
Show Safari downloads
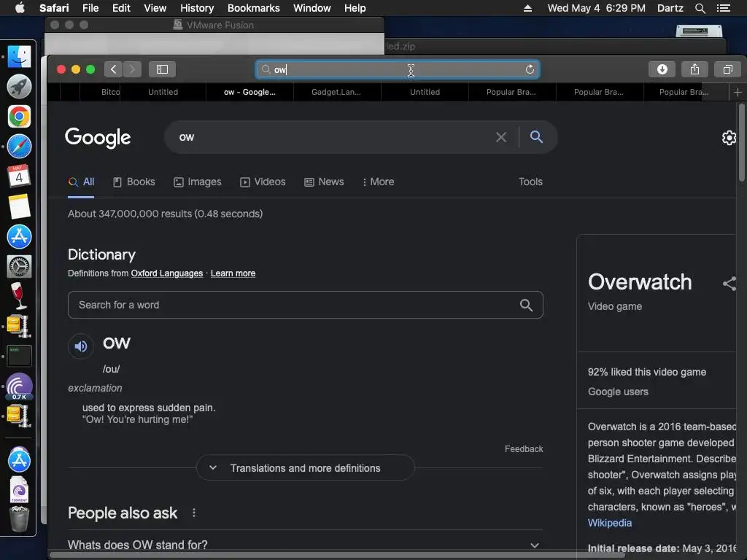(x=662, y=69)
